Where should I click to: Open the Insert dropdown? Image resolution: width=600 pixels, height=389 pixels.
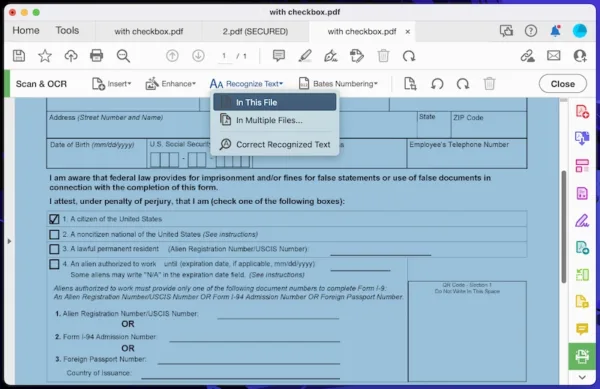click(x=112, y=84)
